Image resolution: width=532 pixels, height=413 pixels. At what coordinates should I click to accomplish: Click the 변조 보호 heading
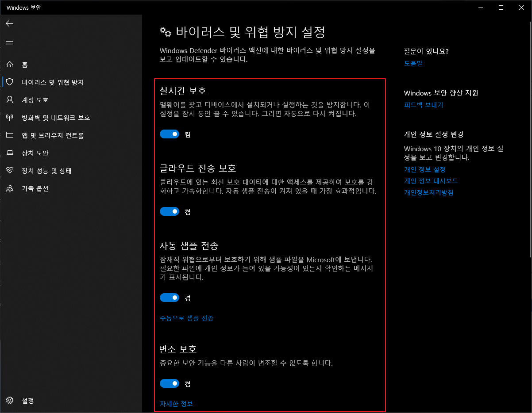[178, 349]
